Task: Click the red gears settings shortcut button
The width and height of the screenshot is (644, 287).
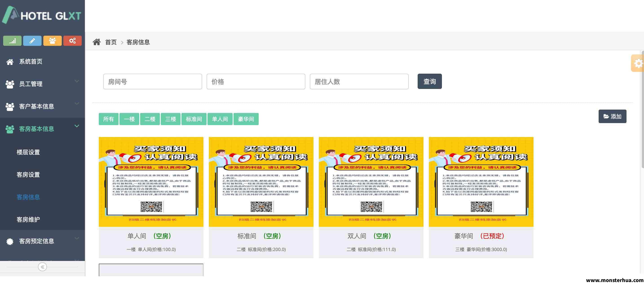Action: pyautogui.click(x=73, y=41)
